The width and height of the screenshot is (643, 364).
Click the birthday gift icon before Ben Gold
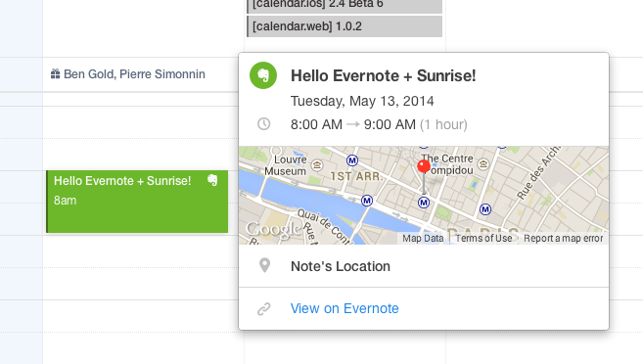point(56,74)
